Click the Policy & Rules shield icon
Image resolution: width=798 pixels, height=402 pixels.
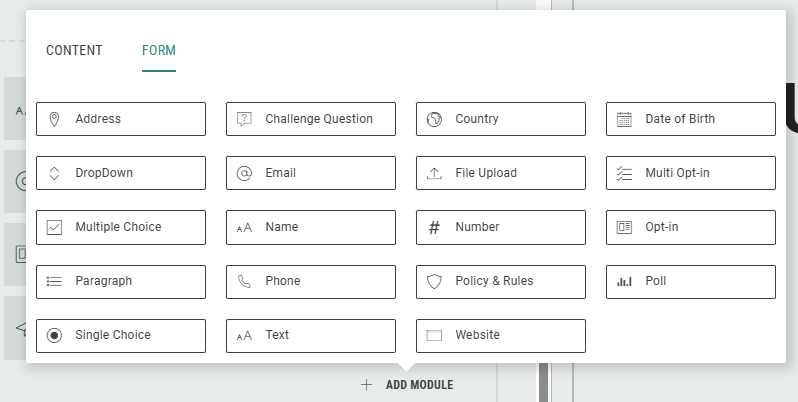pyautogui.click(x=434, y=281)
